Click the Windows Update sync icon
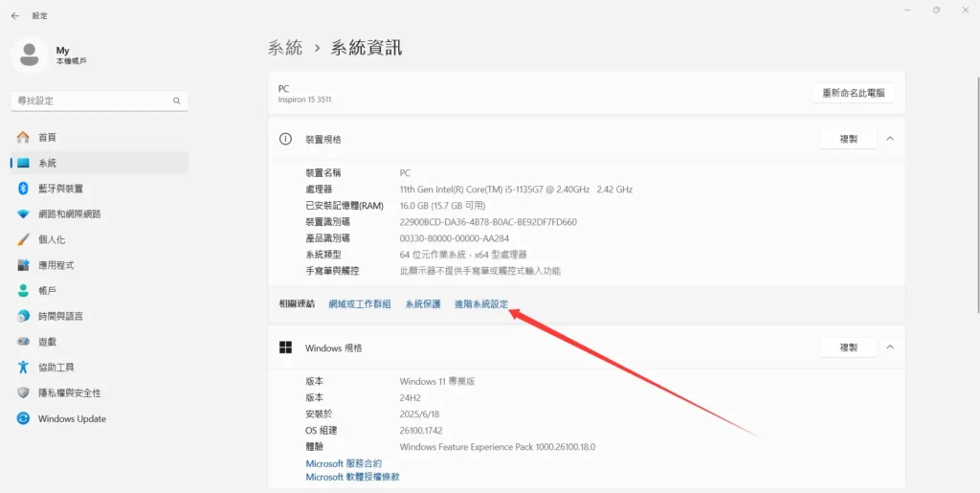The height and width of the screenshot is (493, 980). click(23, 418)
